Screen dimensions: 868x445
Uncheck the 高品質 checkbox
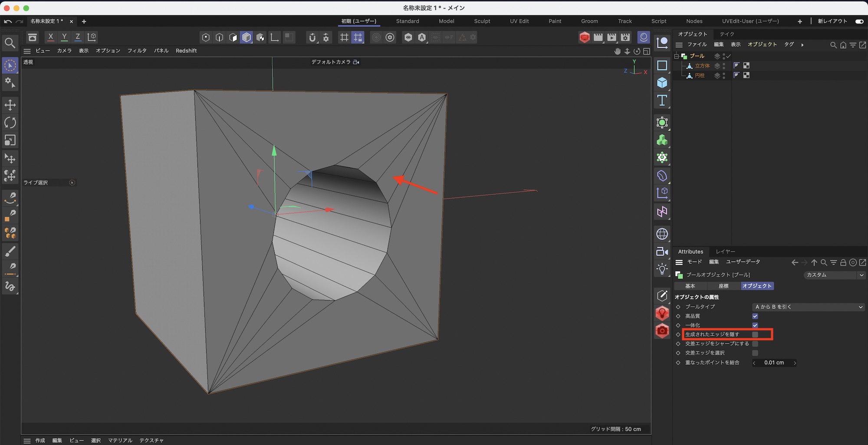coord(755,316)
